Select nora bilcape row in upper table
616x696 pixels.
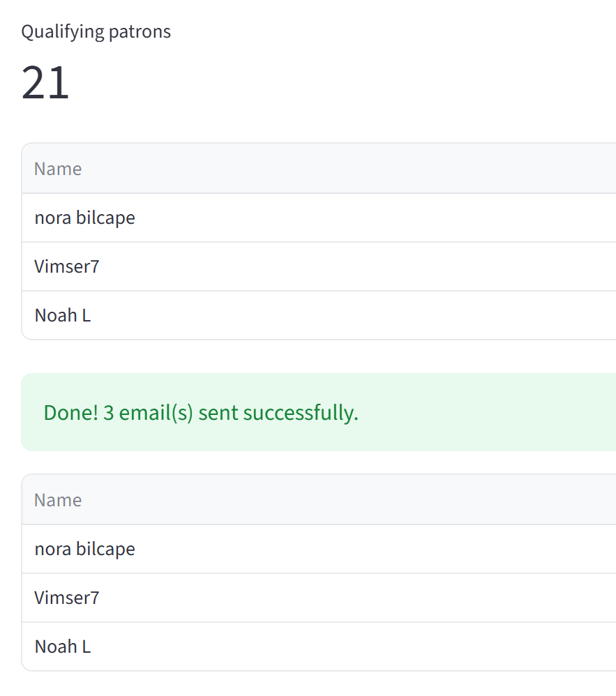[319, 218]
